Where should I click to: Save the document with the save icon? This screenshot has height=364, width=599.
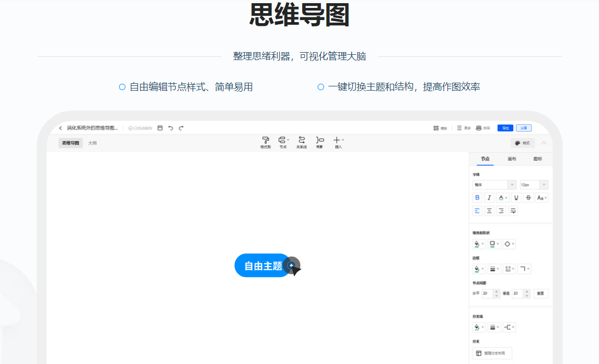tap(160, 127)
